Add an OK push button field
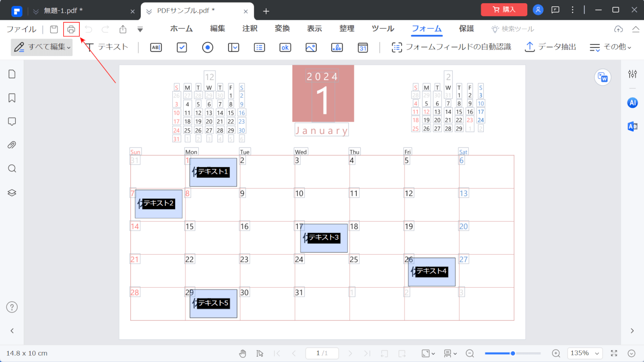The height and width of the screenshot is (362, 644). 285,47
